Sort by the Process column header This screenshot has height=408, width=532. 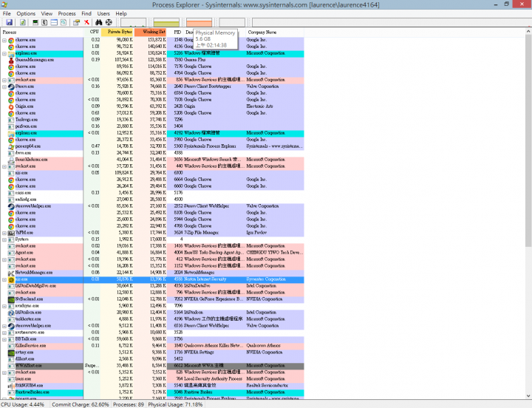(42, 33)
